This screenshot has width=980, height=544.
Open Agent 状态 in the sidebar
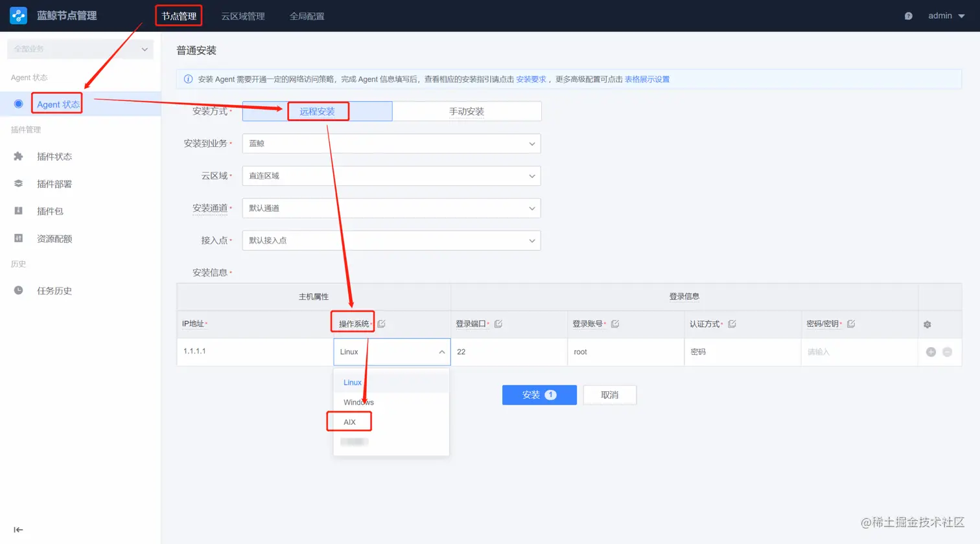pyautogui.click(x=80, y=104)
